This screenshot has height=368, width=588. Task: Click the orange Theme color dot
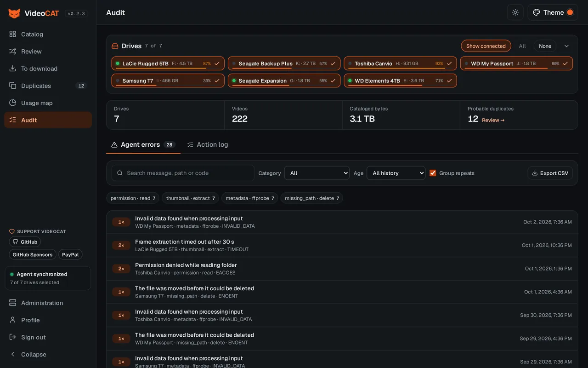(570, 12)
